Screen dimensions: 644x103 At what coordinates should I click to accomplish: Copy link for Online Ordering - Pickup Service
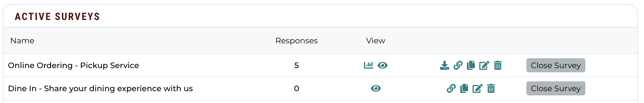458,65
